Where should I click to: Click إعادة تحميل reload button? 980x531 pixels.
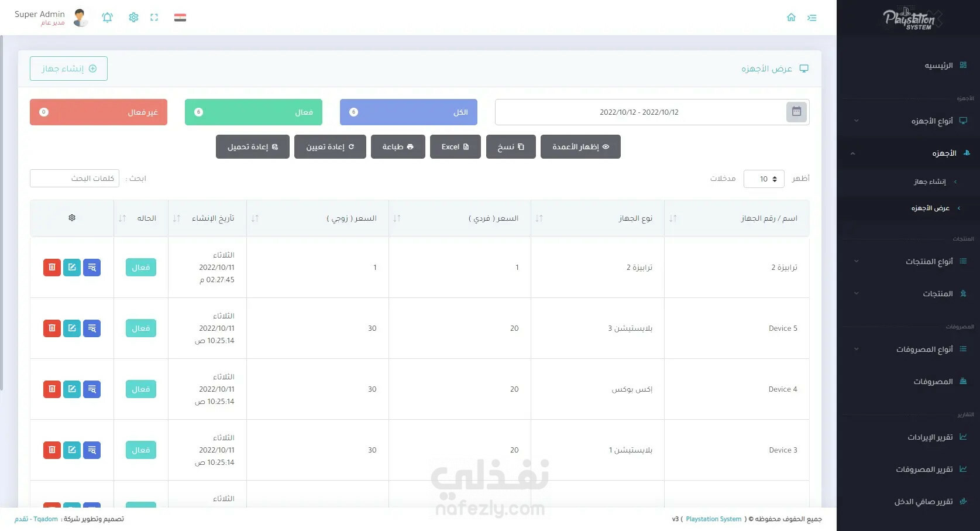(x=253, y=147)
